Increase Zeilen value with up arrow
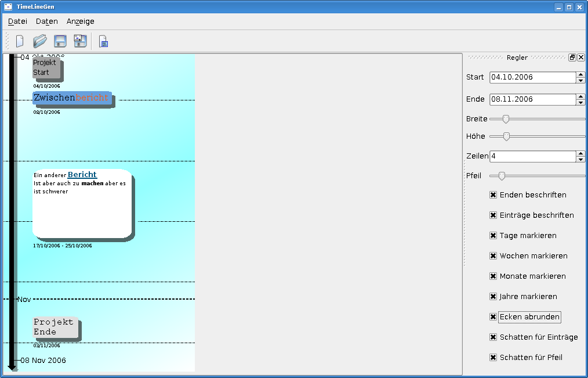 click(580, 154)
